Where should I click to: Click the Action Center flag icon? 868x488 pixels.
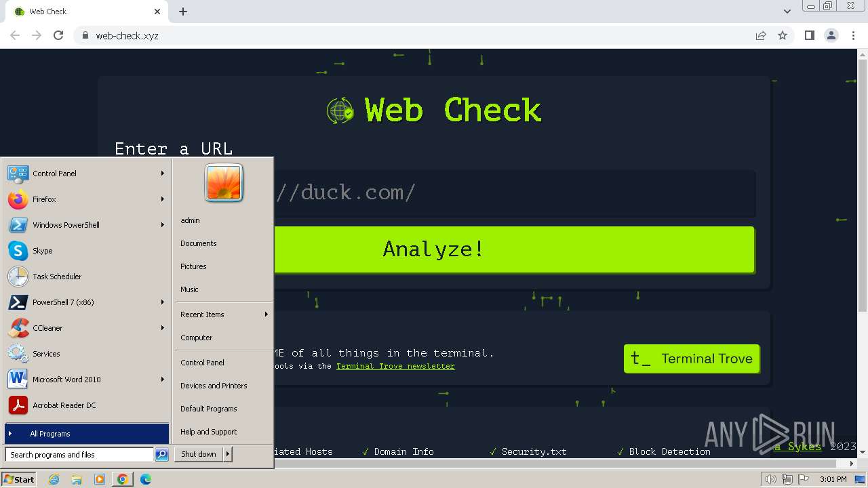coord(804,479)
